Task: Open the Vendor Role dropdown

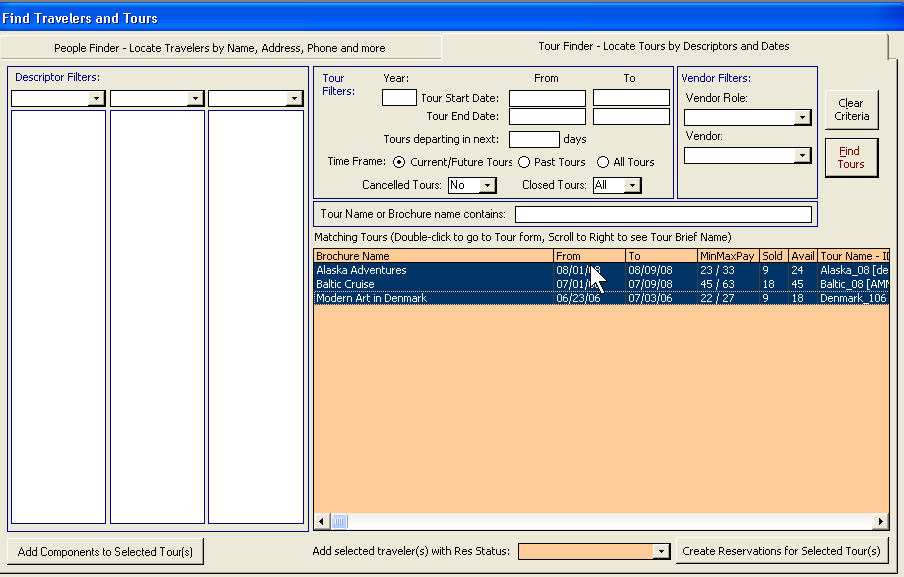Action: coord(802,118)
